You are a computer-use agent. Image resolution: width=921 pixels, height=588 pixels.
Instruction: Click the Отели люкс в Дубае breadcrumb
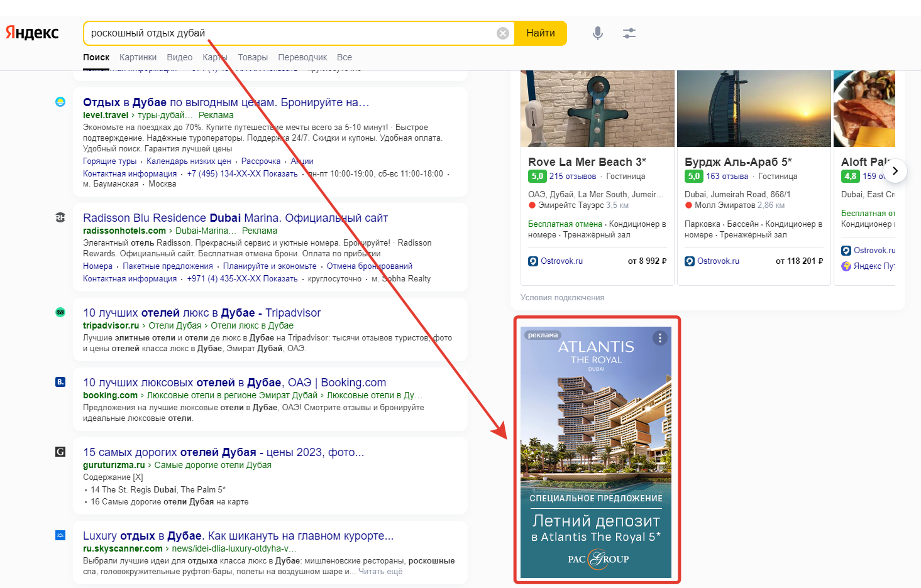click(x=252, y=325)
